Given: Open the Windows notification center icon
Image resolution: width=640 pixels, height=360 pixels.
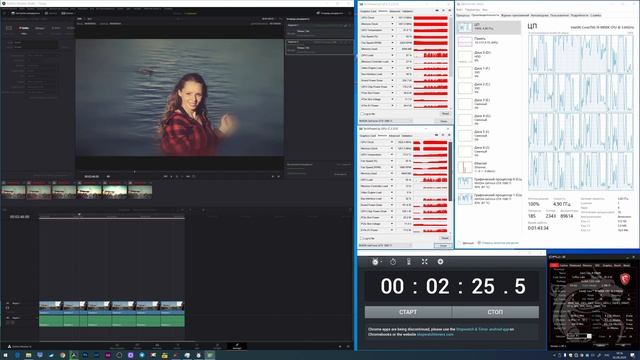Looking at the screenshot, I should 633,356.
